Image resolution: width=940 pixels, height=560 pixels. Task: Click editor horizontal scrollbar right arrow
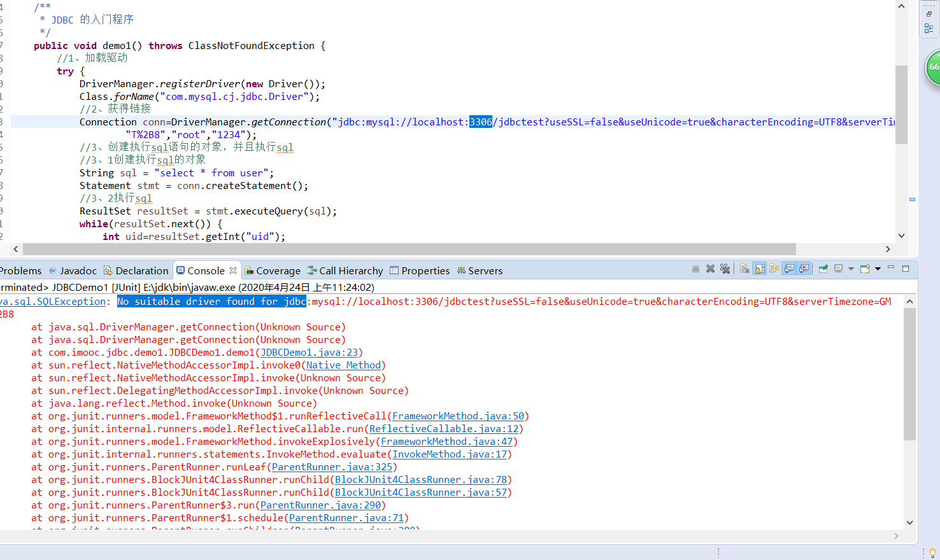[x=888, y=249]
